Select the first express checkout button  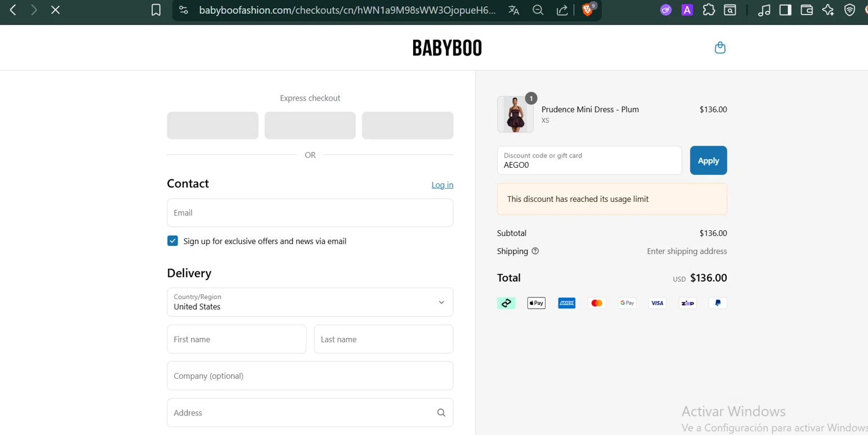tap(212, 126)
